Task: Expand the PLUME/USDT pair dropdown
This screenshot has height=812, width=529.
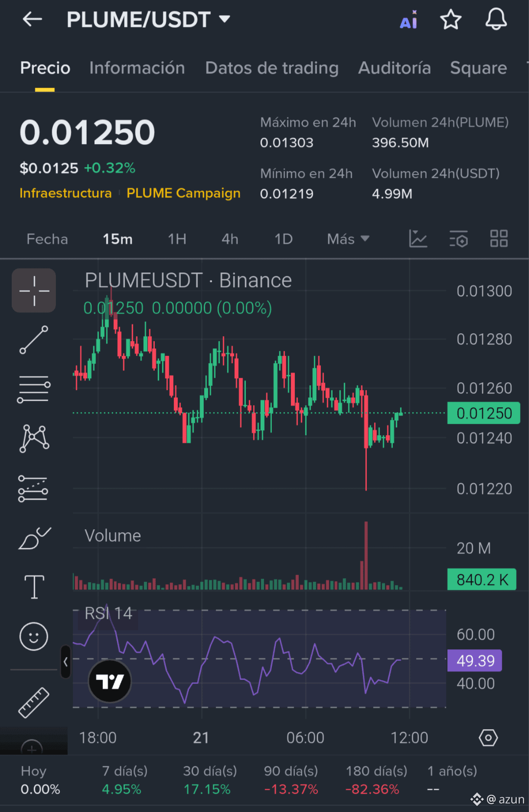Action: point(224,19)
